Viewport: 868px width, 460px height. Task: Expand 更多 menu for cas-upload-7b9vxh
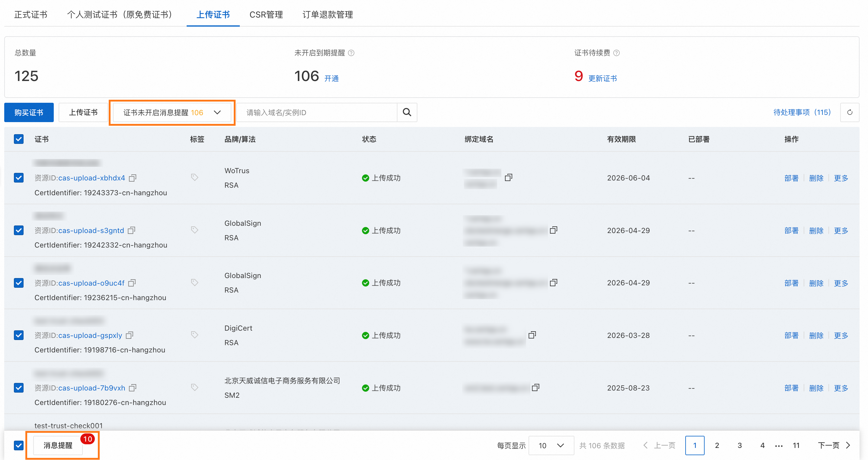841,388
